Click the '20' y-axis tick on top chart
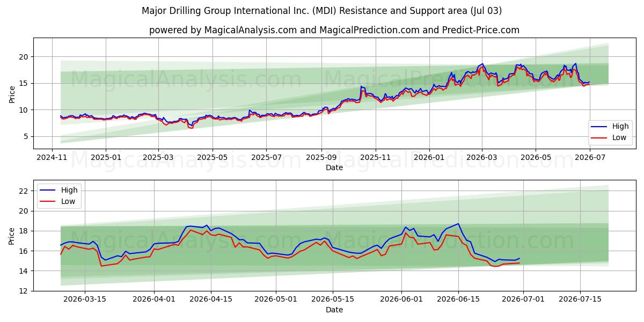Viewport: 644px width, 322px height. click(24, 57)
